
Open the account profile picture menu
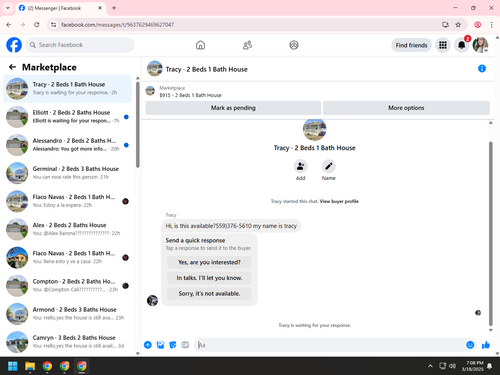[x=480, y=45]
